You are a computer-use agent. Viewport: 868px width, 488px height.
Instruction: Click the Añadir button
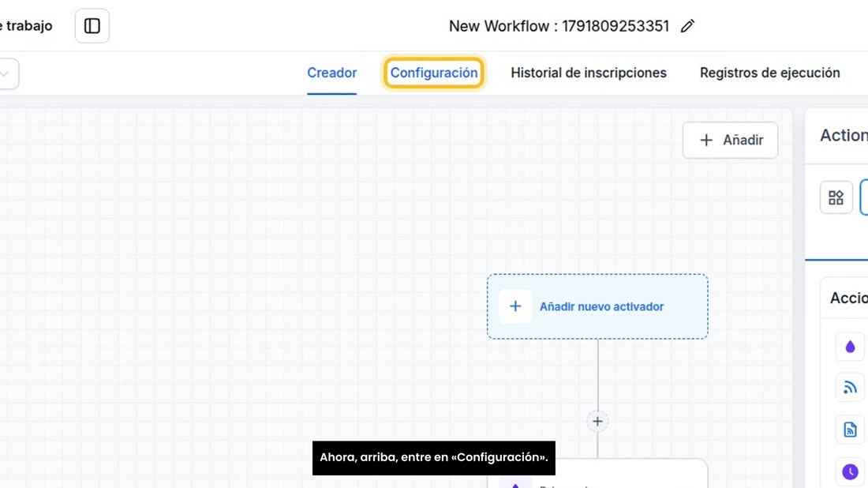point(730,140)
